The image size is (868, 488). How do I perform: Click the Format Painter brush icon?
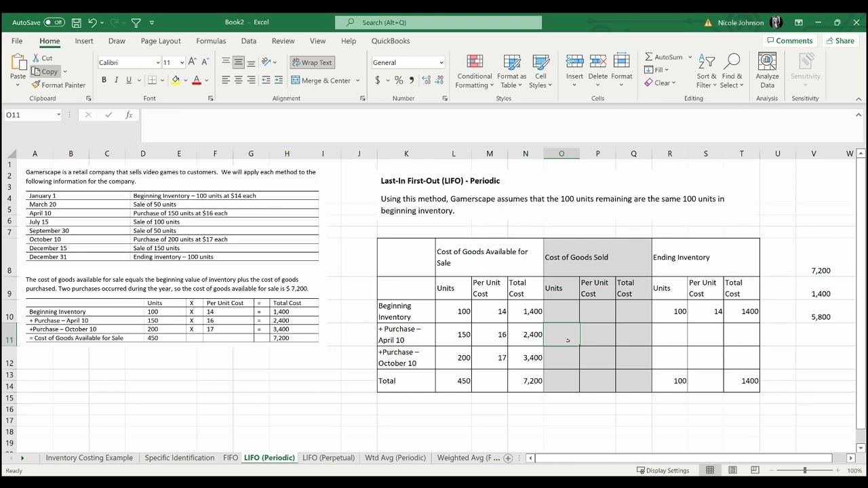pos(35,85)
